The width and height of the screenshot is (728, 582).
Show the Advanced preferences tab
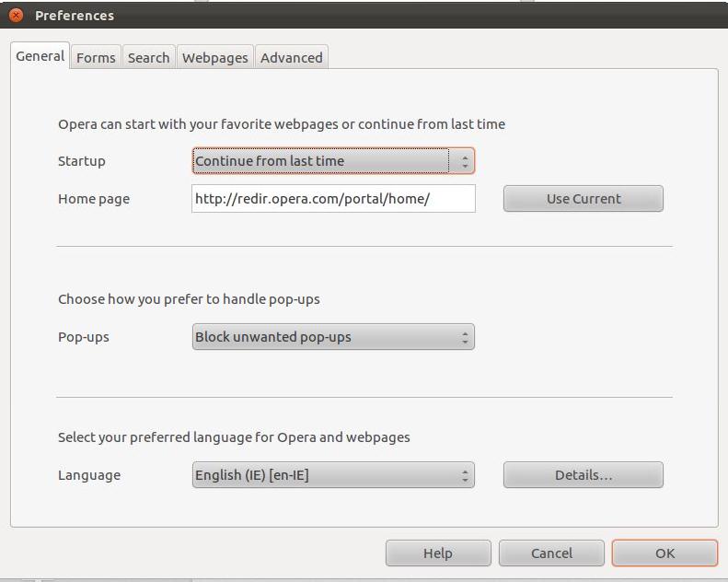(x=291, y=57)
